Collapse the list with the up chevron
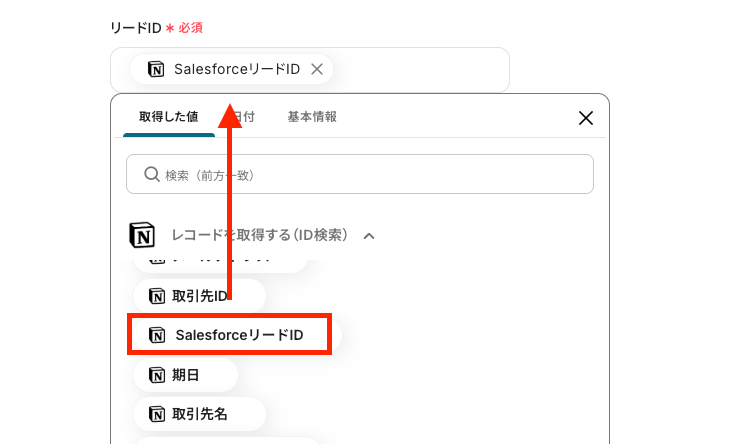The height and width of the screenshot is (444, 754). [x=369, y=236]
